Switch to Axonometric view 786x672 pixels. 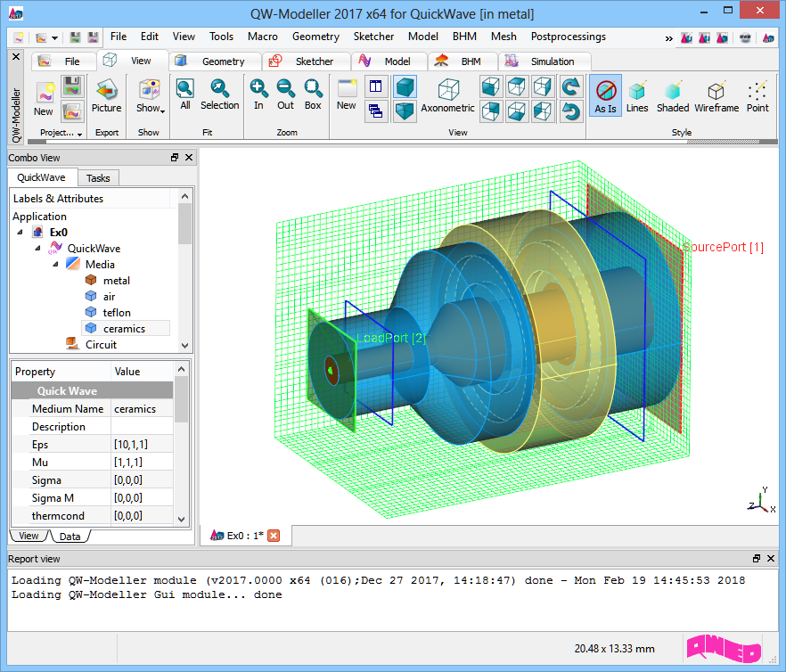[x=447, y=95]
